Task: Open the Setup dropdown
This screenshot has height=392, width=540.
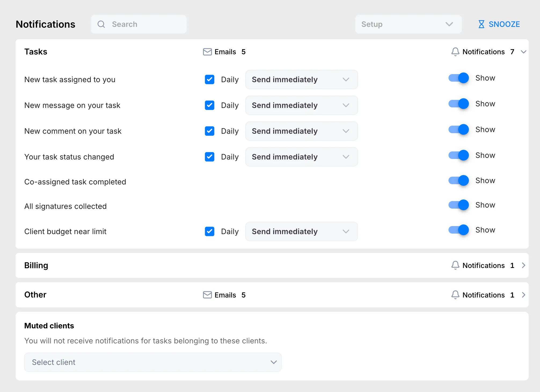Action: tap(408, 24)
